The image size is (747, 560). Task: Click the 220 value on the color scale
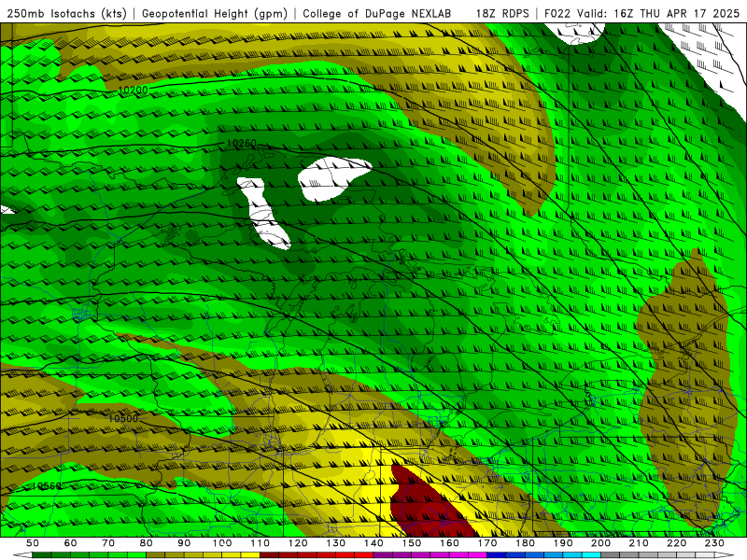click(x=676, y=543)
